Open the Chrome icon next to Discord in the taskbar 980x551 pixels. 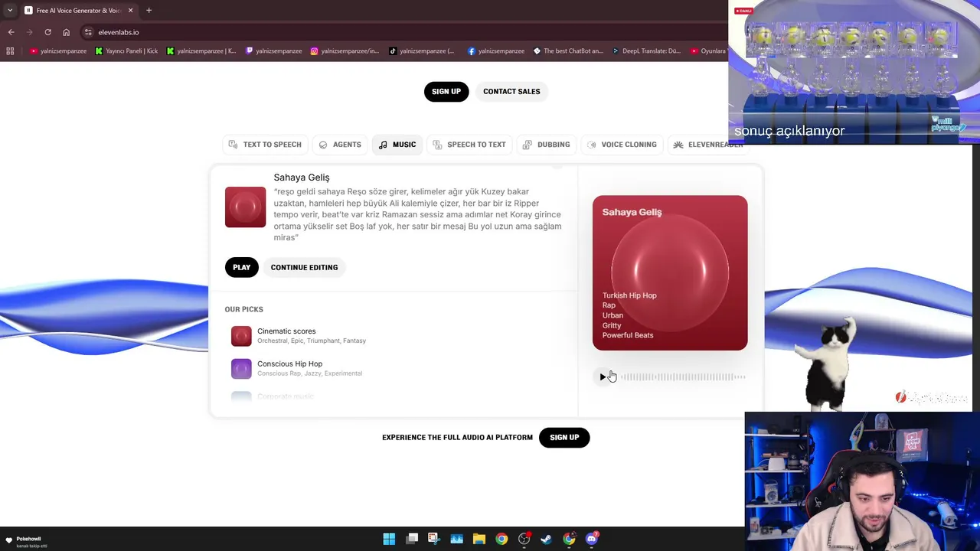pyautogui.click(x=569, y=539)
